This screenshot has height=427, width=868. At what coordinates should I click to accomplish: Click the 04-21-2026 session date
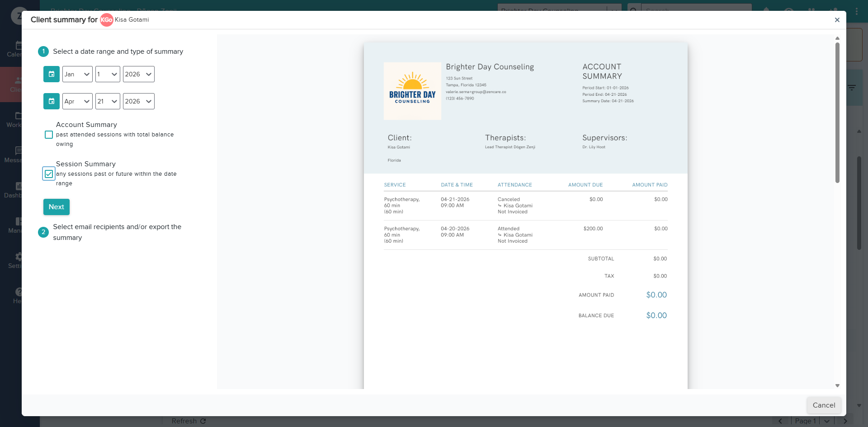455,199
